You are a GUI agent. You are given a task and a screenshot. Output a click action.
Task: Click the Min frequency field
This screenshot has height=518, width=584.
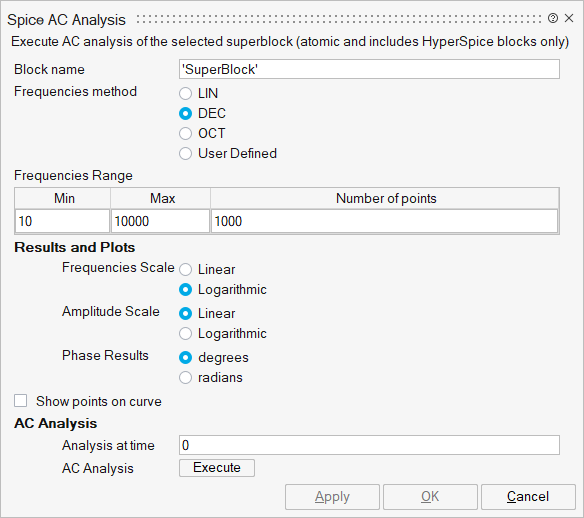point(63,221)
